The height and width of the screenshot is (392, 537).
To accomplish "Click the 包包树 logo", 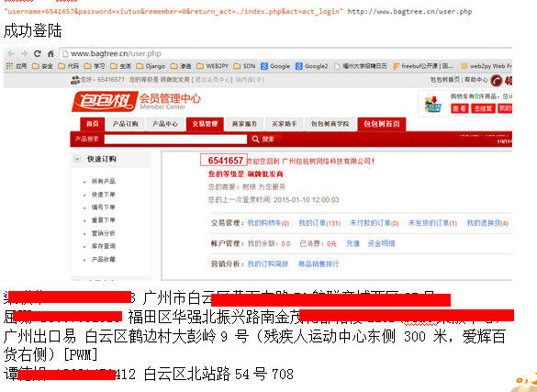I will click(x=105, y=101).
